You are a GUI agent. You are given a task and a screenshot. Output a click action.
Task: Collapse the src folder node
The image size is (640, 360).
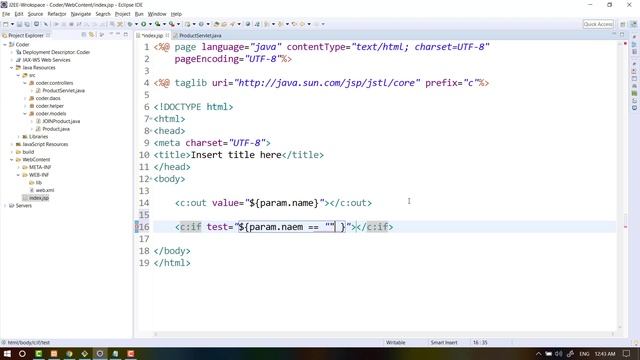click(x=18, y=75)
